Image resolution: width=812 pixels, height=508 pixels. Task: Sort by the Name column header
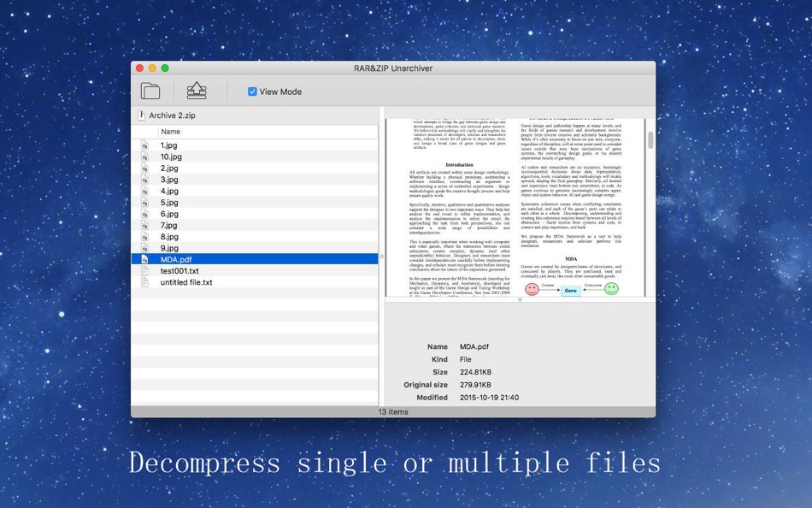[170, 132]
